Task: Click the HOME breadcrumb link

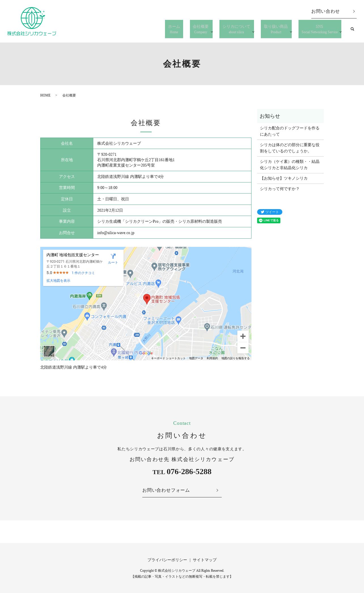Action: click(45, 95)
